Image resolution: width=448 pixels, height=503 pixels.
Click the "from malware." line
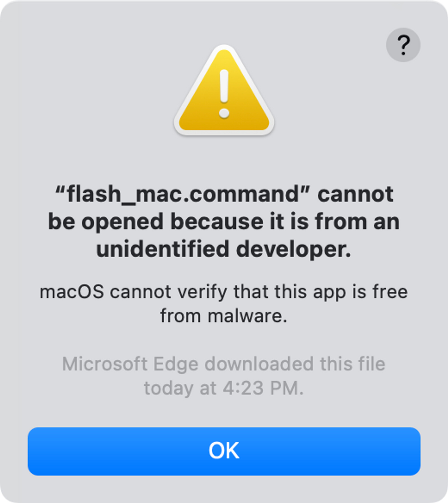224,316
